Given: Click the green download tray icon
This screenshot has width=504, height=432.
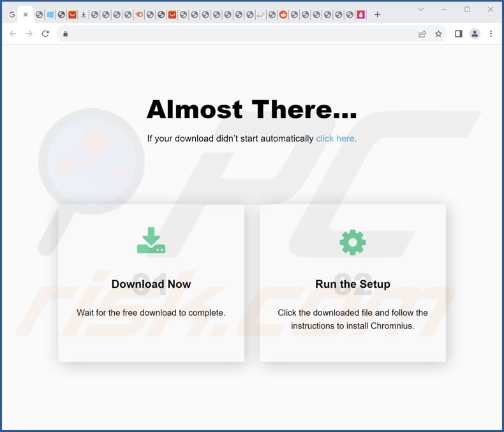Looking at the screenshot, I should (151, 241).
